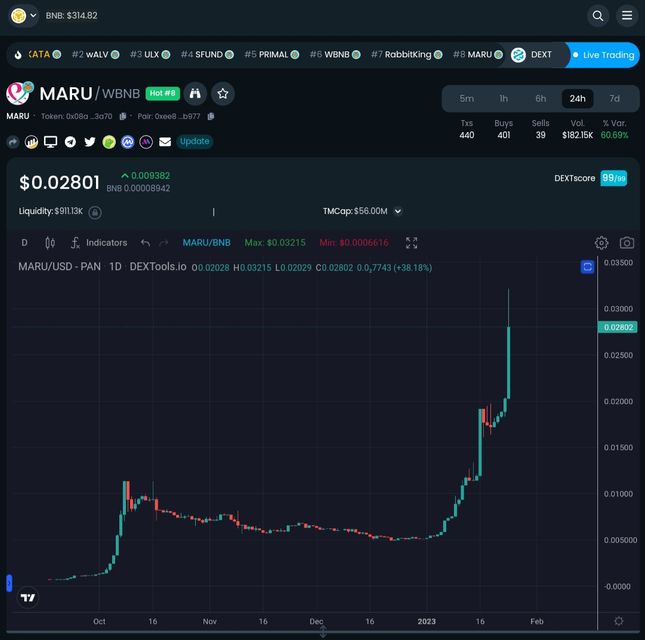The width and height of the screenshot is (645, 640).
Task: Click the share arrow icon
Action: (x=13, y=142)
